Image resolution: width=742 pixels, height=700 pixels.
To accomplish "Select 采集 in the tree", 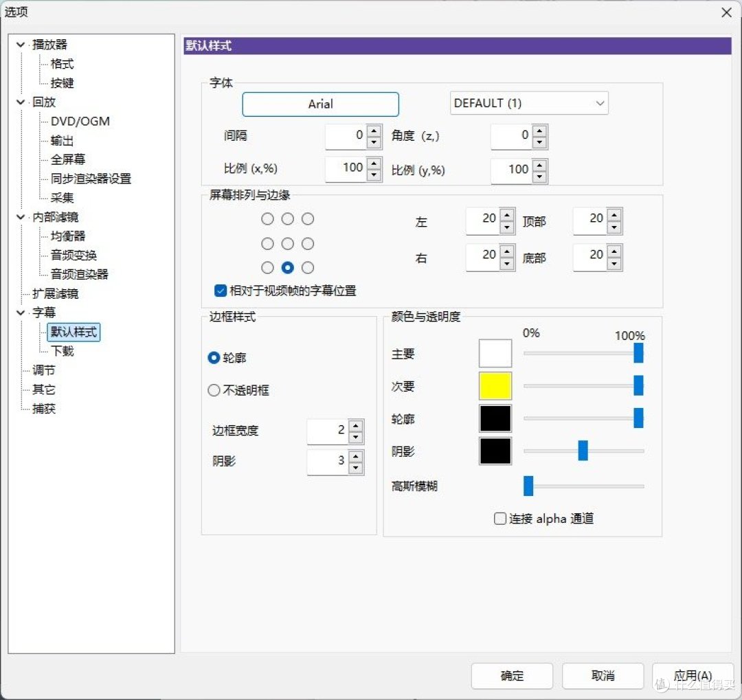I will (x=62, y=198).
